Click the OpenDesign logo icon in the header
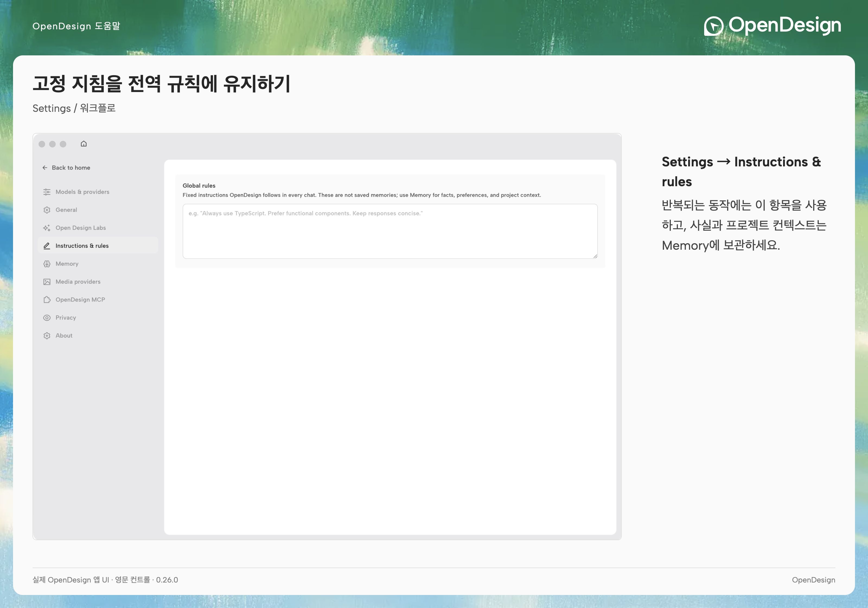The height and width of the screenshot is (608, 868). (x=713, y=26)
